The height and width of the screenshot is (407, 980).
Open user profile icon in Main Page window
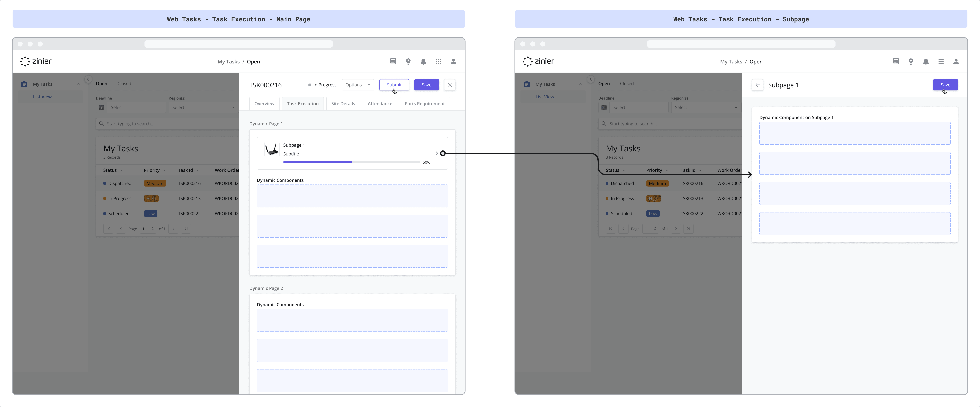(453, 62)
